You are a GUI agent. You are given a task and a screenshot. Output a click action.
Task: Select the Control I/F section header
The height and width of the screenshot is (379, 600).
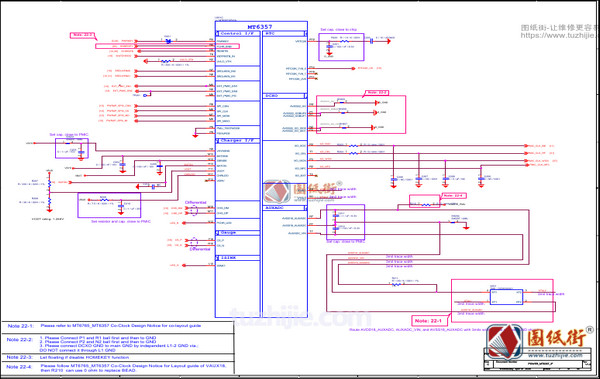click(237, 34)
